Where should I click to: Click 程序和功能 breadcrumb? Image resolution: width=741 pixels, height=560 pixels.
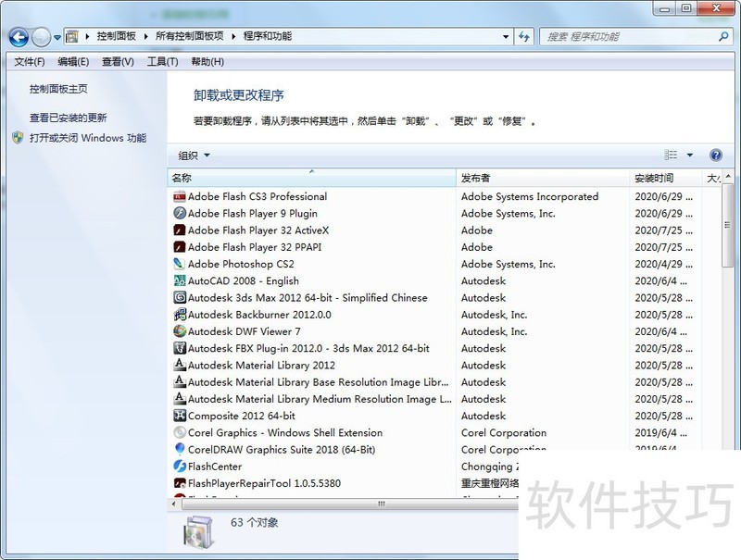tap(268, 36)
